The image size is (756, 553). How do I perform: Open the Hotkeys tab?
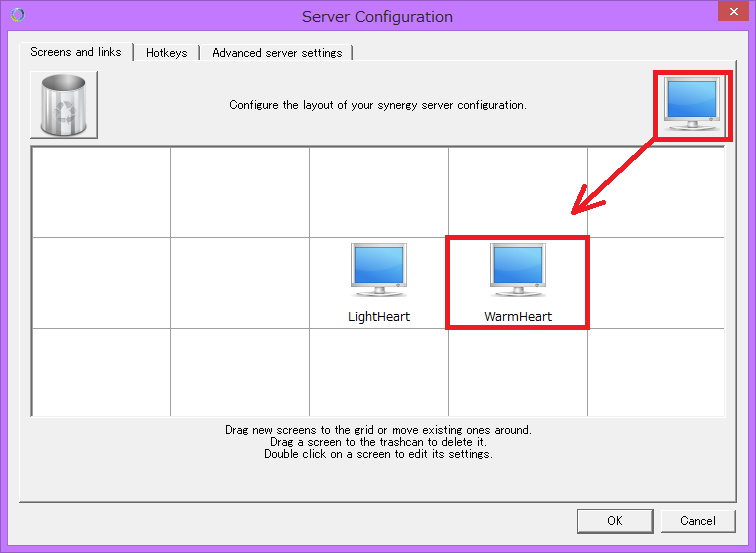coord(166,53)
